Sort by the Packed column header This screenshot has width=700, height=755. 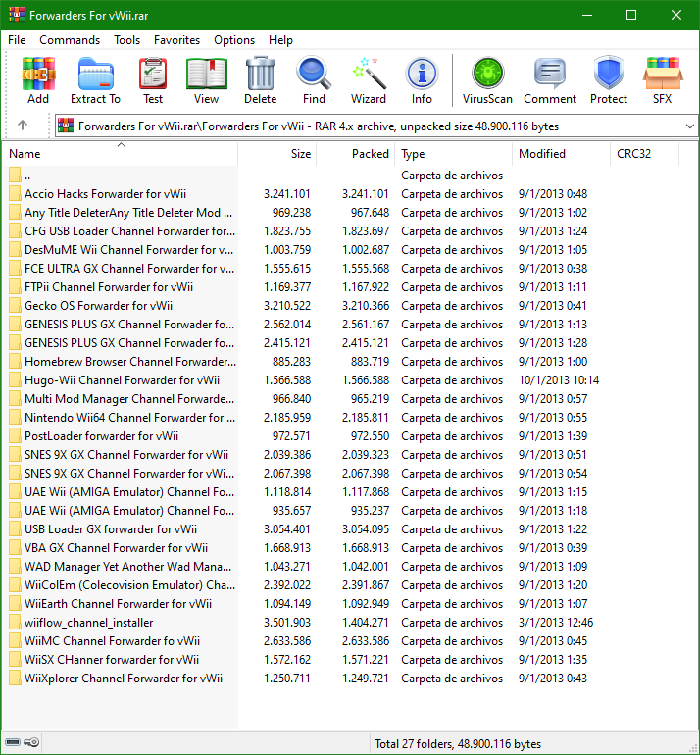(x=356, y=154)
